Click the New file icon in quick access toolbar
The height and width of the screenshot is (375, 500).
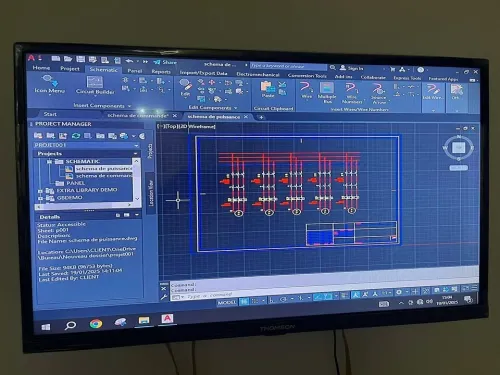[55, 59]
